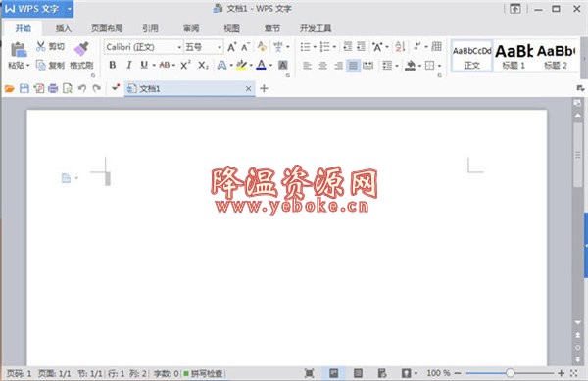Increase indent icon in paragraph group
The height and width of the screenshot is (381, 588).
click(361, 46)
